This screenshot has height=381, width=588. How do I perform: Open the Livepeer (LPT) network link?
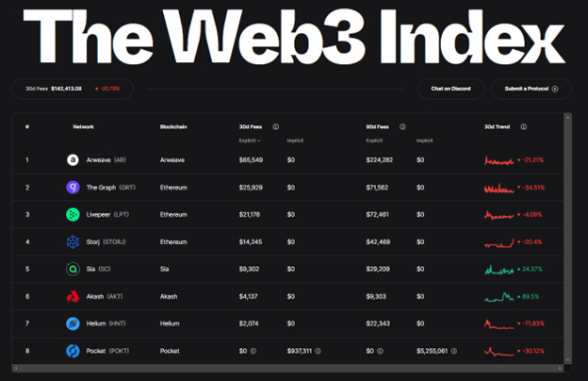(107, 215)
